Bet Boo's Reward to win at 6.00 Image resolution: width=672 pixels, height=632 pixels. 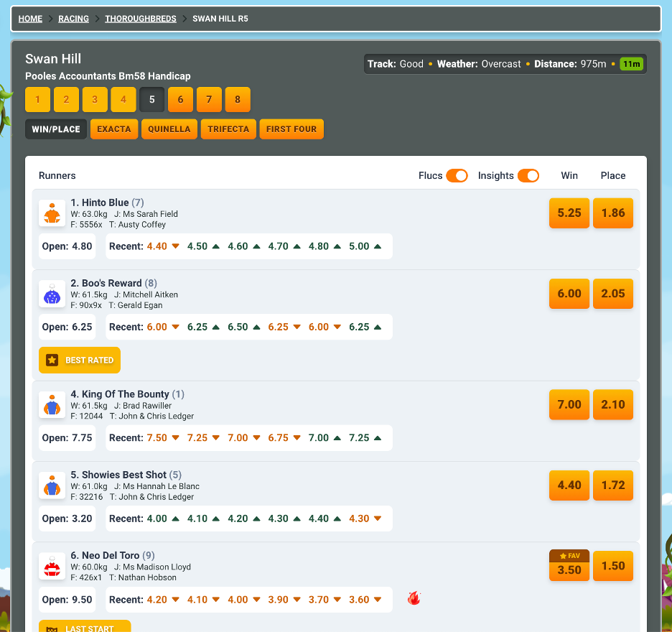coord(569,294)
